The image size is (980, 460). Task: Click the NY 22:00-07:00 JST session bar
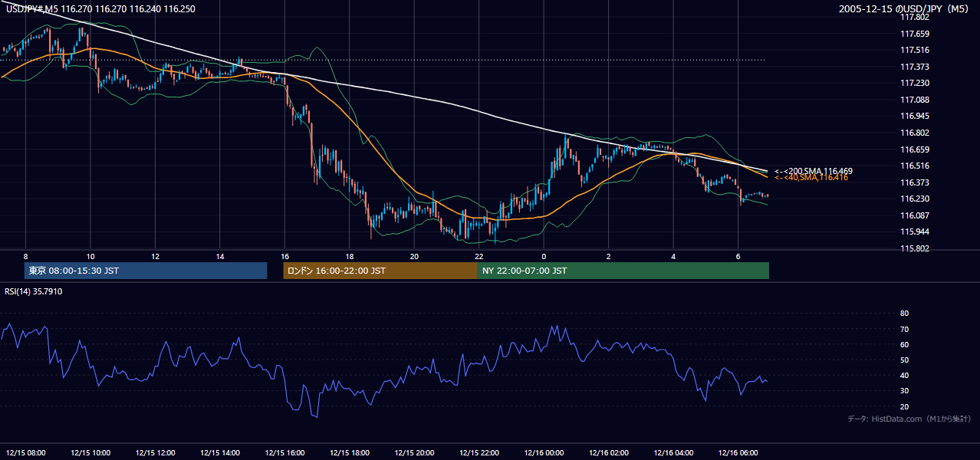pos(623,271)
